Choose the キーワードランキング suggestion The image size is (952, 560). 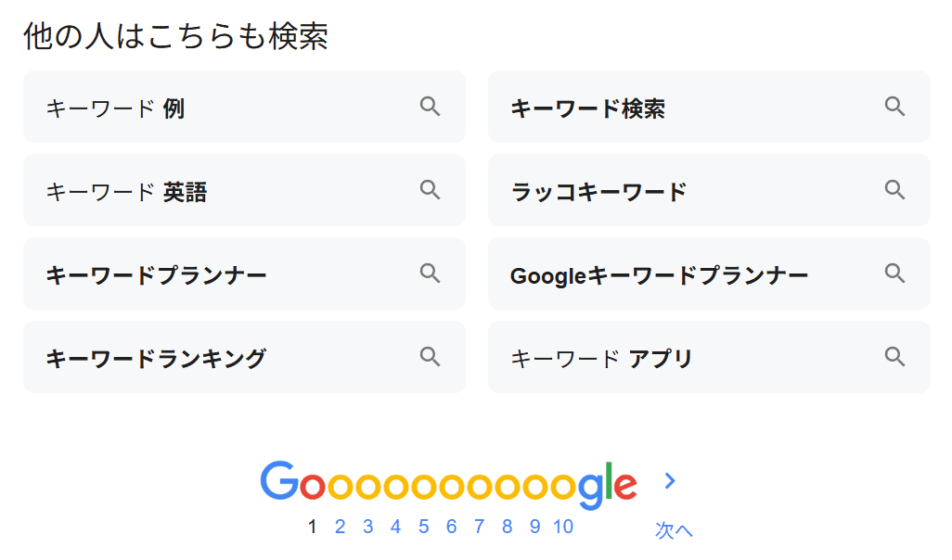point(156,359)
